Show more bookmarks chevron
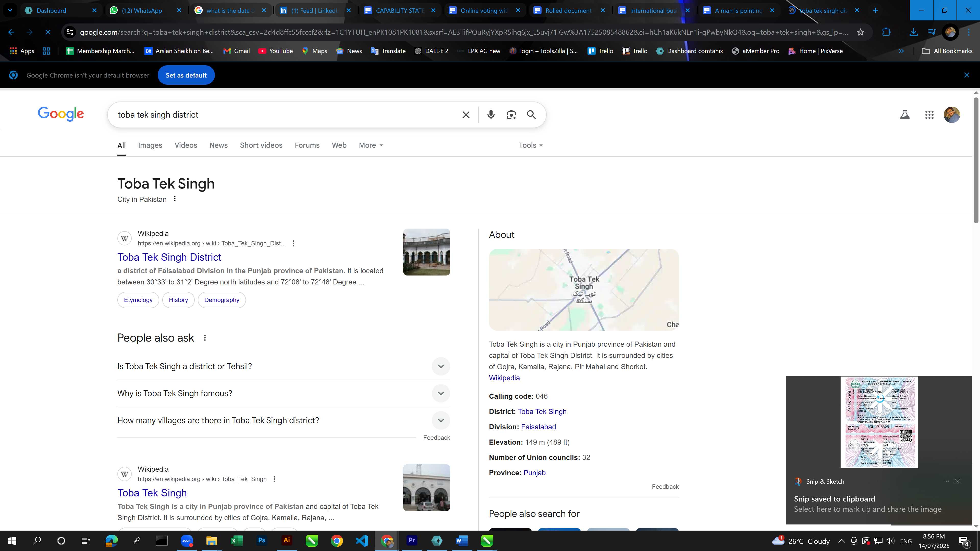 point(901,51)
